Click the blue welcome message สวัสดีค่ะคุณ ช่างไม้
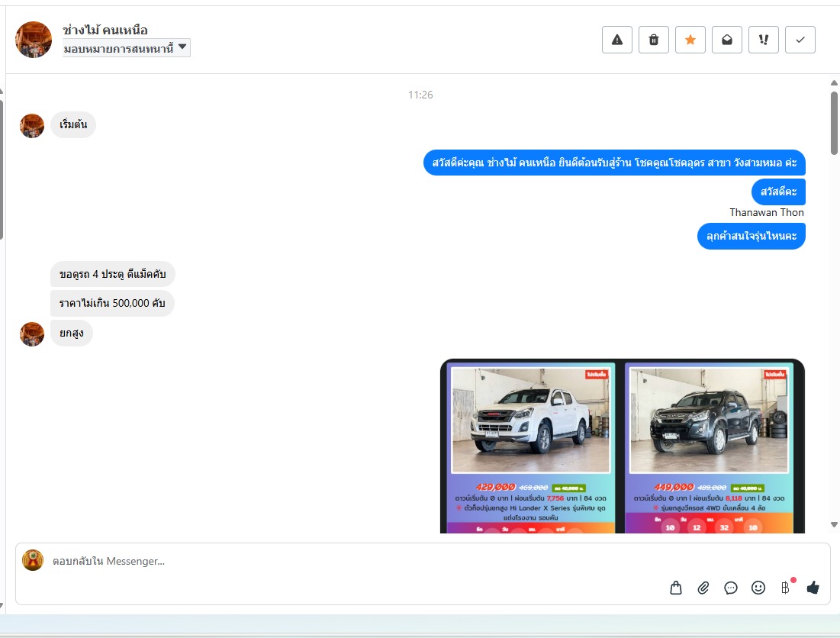840x638 pixels. [x=614, y=163]
